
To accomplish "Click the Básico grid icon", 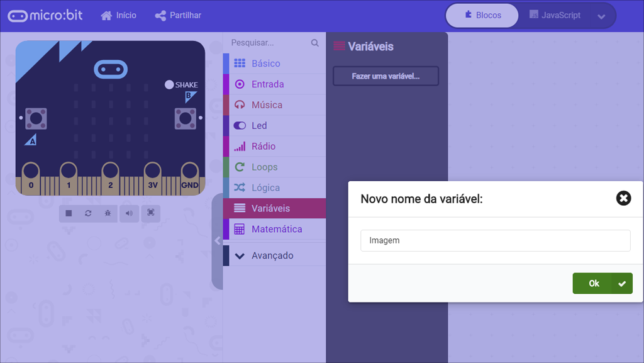I will 240,64.
